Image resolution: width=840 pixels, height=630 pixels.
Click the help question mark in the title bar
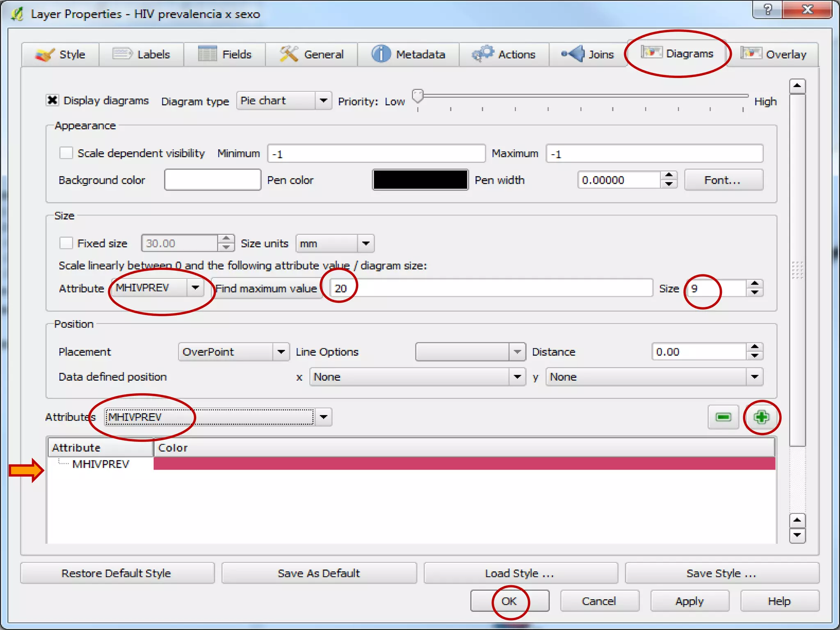pos(768,10)
